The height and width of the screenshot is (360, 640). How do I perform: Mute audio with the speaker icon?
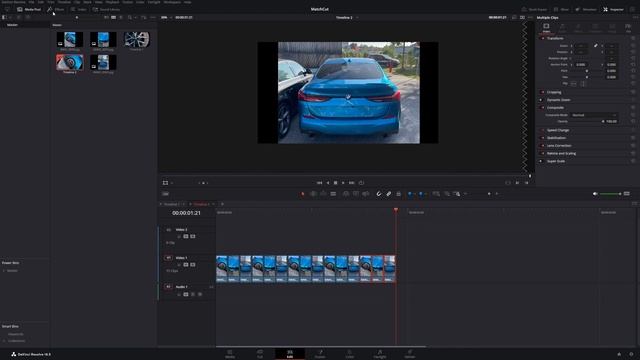(x=595, y=194)
